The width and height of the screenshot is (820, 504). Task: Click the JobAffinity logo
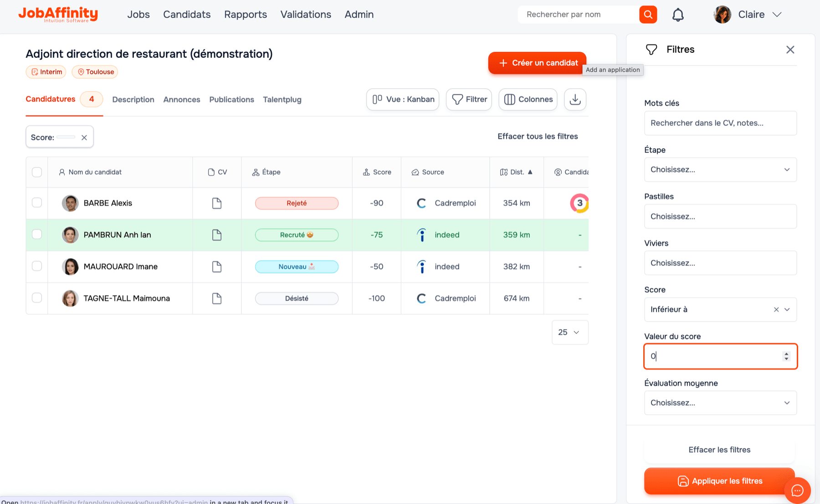pyautogui.click(x=58, y=15)
